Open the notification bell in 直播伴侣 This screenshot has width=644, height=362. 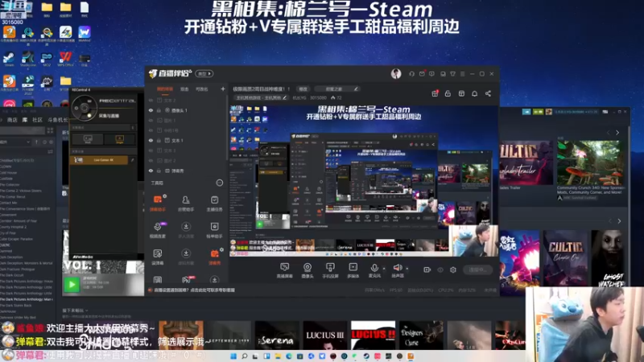point(474,93)
